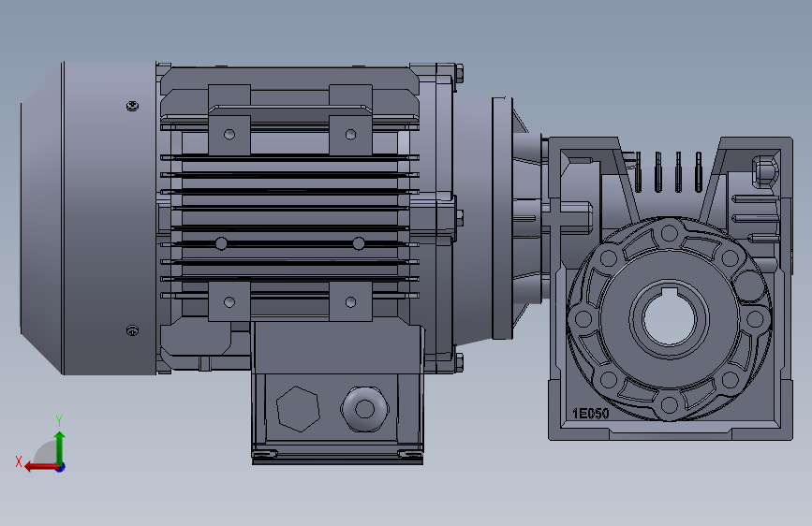Select the hexagonal plug on the terminal box

pyautogui.click(x=298, y=408)
